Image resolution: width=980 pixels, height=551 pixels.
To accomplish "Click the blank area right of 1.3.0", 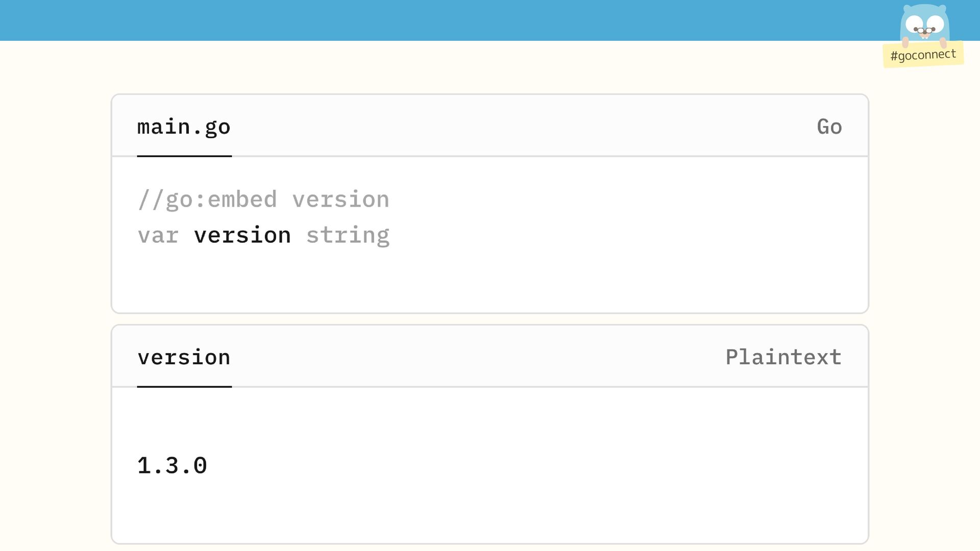I will point(510,465).
